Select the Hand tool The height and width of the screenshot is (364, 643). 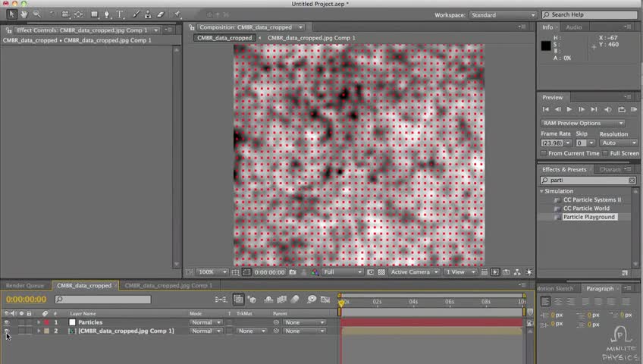pos(24,14)
